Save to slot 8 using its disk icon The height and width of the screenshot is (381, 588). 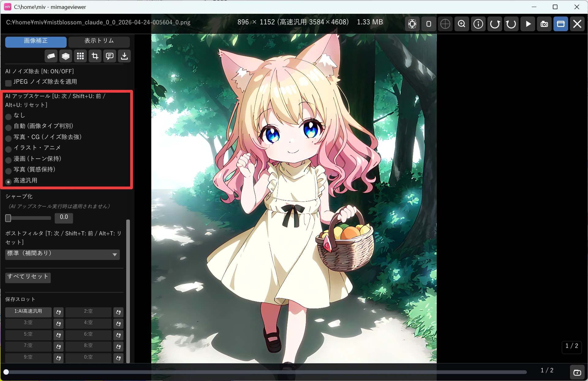pos(118,347)
